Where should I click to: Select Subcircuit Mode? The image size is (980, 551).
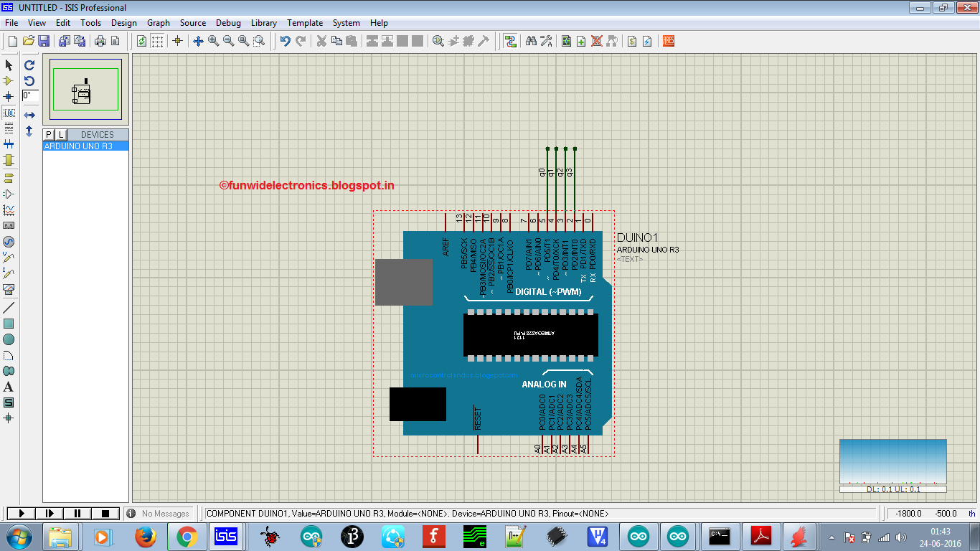tap(9, 160)
